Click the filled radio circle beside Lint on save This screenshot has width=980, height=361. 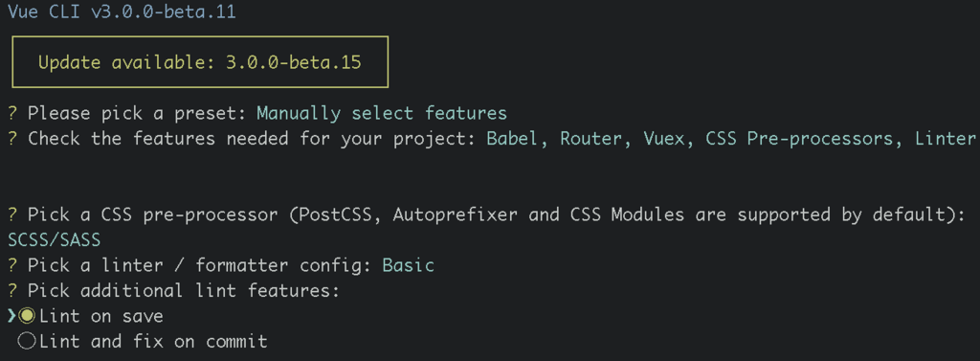[x=27, y=317]
